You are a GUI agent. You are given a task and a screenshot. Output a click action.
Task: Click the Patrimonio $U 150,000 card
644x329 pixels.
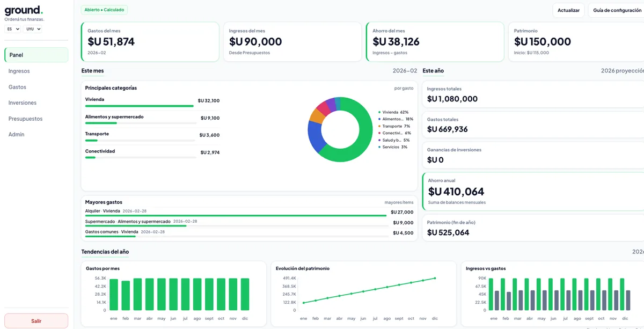click(x=576, y=42)
